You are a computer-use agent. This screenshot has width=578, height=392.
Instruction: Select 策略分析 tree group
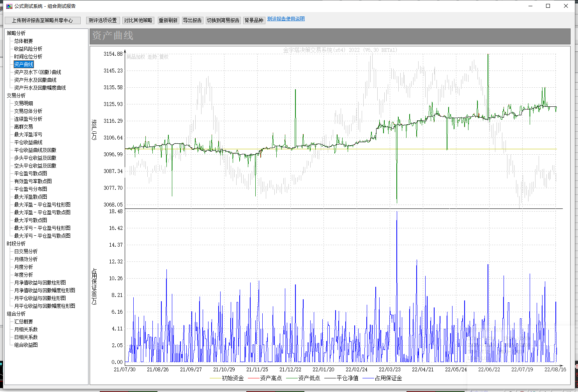[16, 33]
